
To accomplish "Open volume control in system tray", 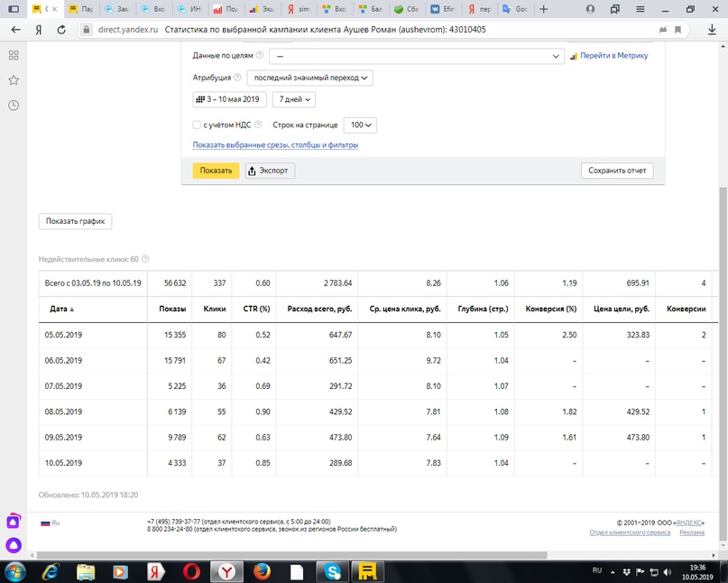I will pyautogui.click(x=668, y=572).
